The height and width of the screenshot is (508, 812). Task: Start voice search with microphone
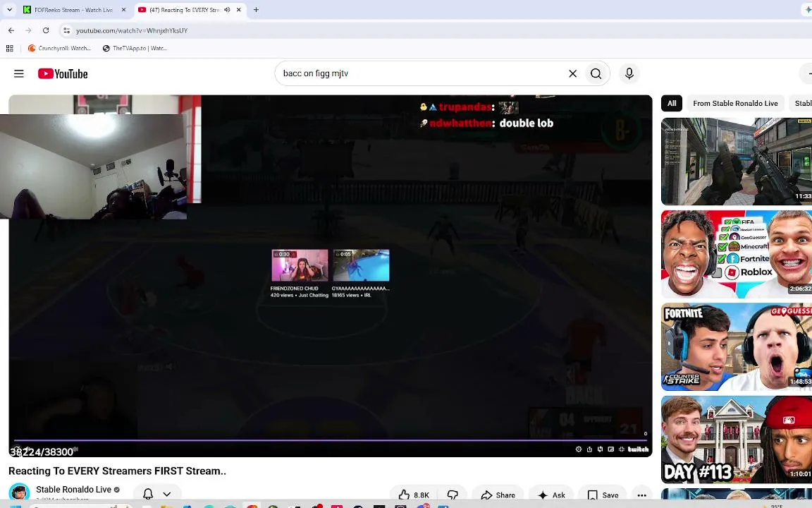[629, 73]
